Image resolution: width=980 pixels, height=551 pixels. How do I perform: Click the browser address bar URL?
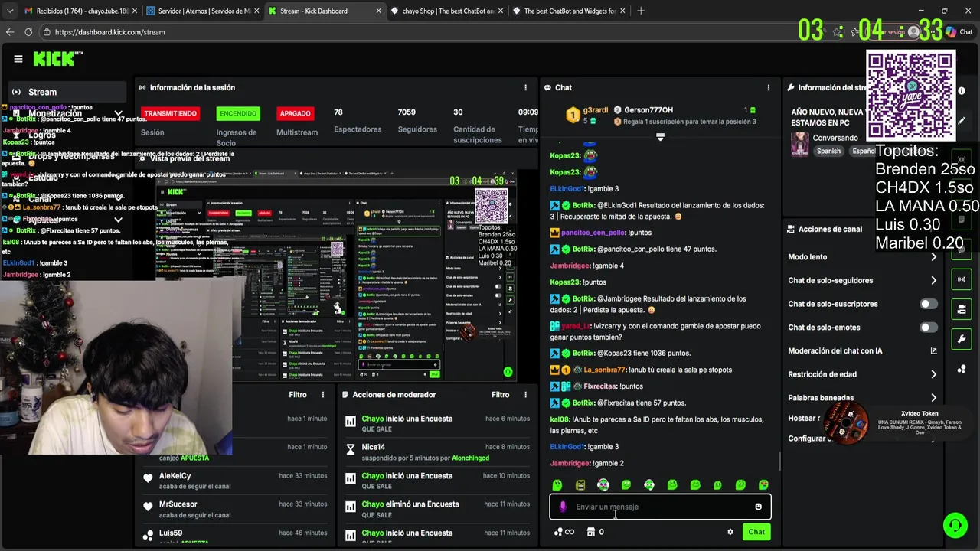(x=109, y=32)
